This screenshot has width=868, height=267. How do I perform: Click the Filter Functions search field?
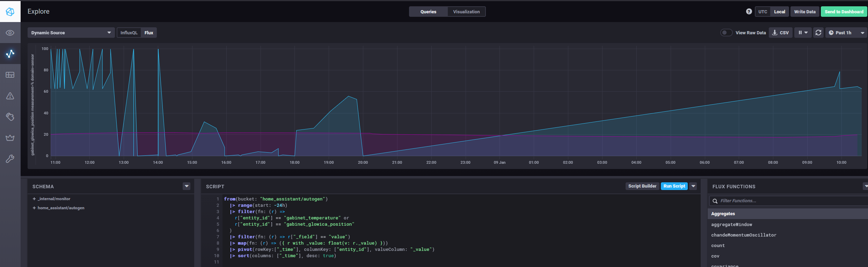coord(789,201)
